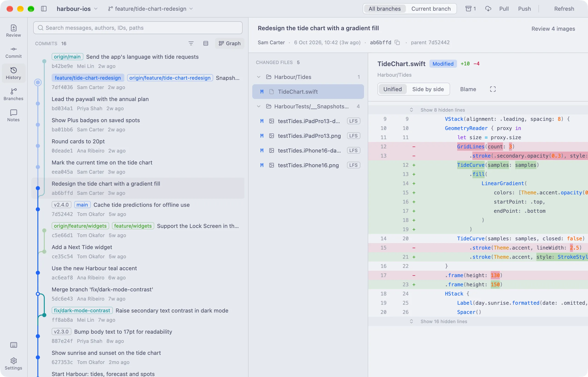Select Unified diff view
This screenshot has width=588, height=377.
coord(392,89)
